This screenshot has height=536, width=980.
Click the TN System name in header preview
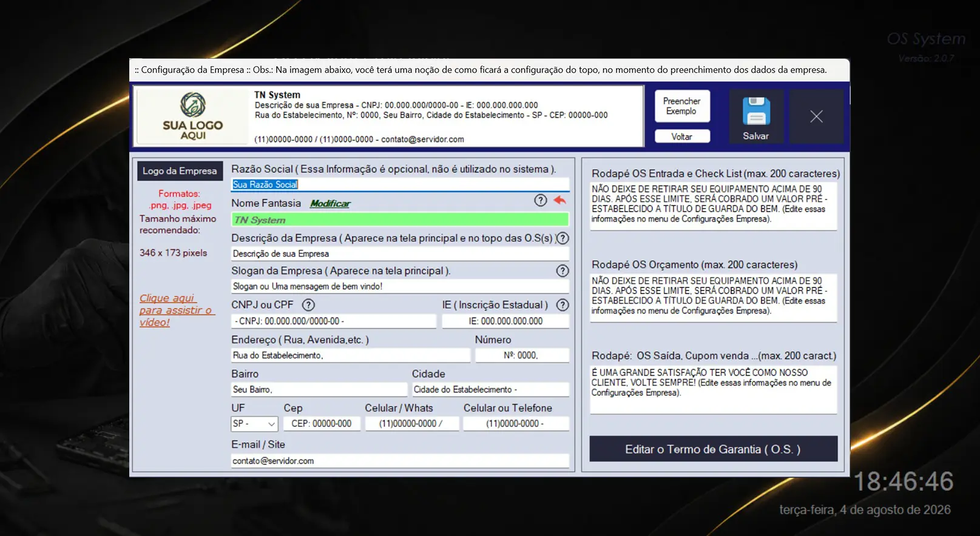click(x=277, y=95)
